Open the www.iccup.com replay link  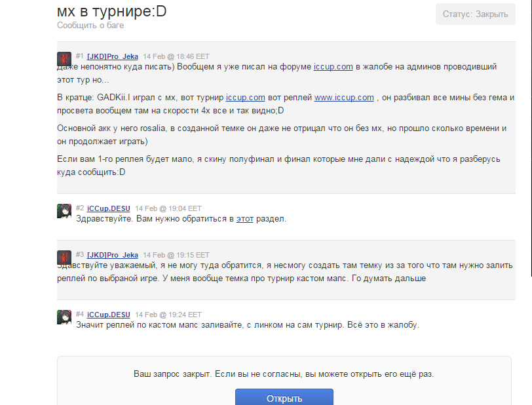[344, 98]
